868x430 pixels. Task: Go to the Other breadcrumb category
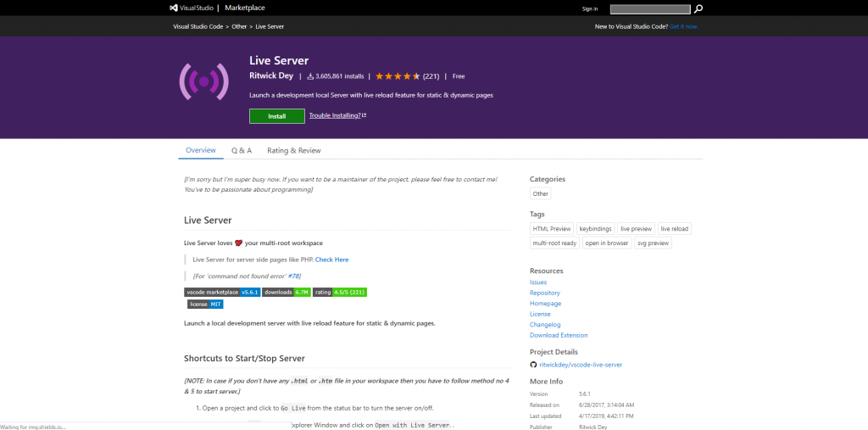[239, 26]
